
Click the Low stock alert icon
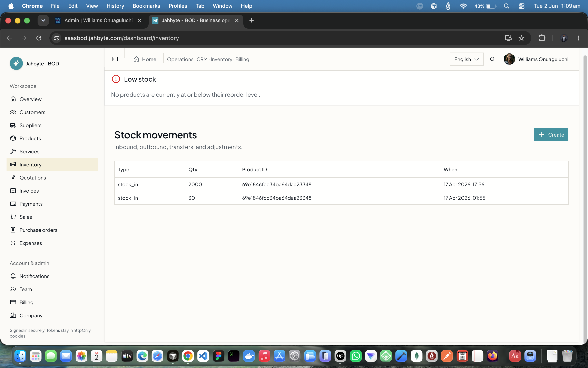point(116,79)
